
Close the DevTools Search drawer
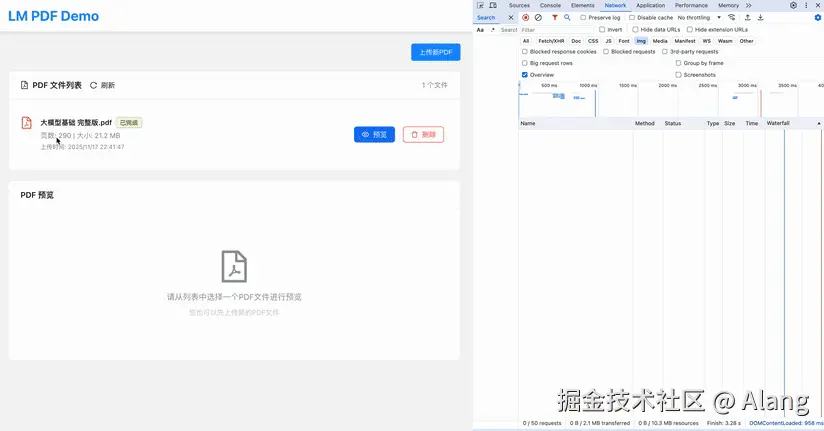[x=510, y=17]
